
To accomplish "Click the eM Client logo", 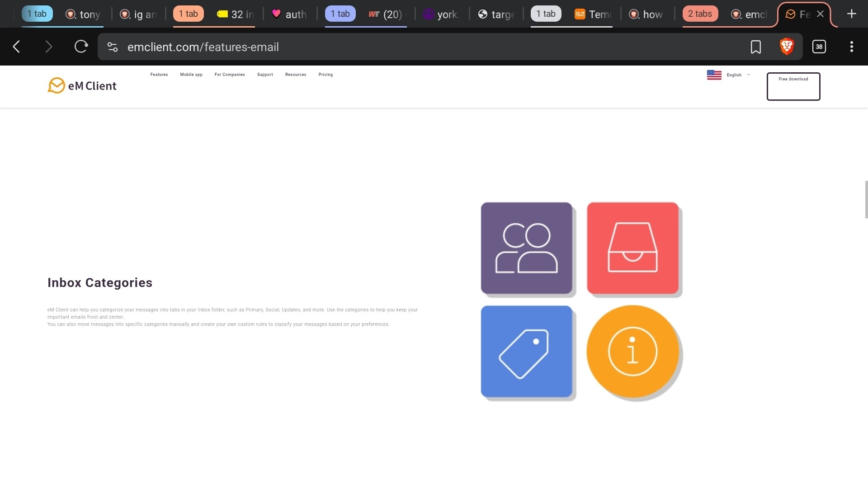I will pos(82,85).
